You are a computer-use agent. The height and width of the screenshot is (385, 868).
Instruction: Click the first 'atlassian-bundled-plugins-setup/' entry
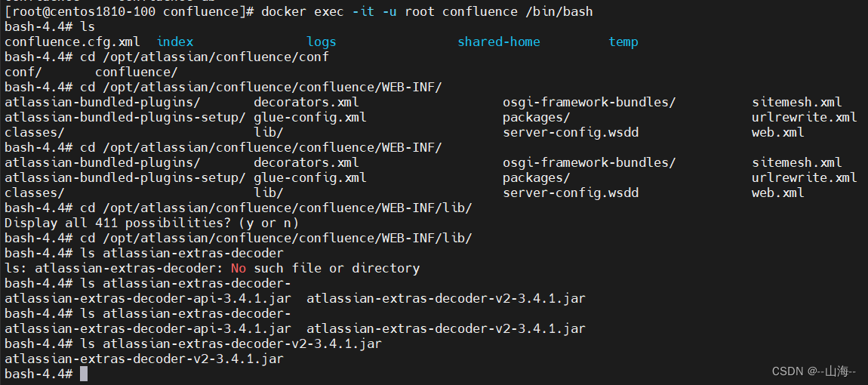click(x=125, y=118)
